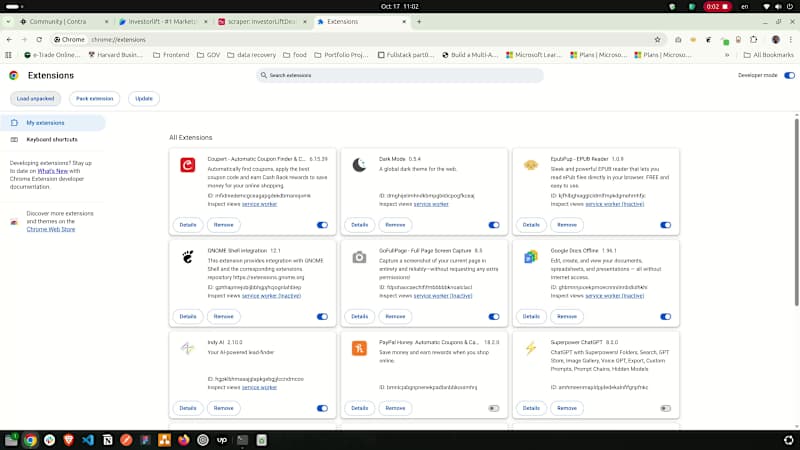Click the PayPal Honey orange icon
This screenshot has width=800, height=450.
(359, 348)
